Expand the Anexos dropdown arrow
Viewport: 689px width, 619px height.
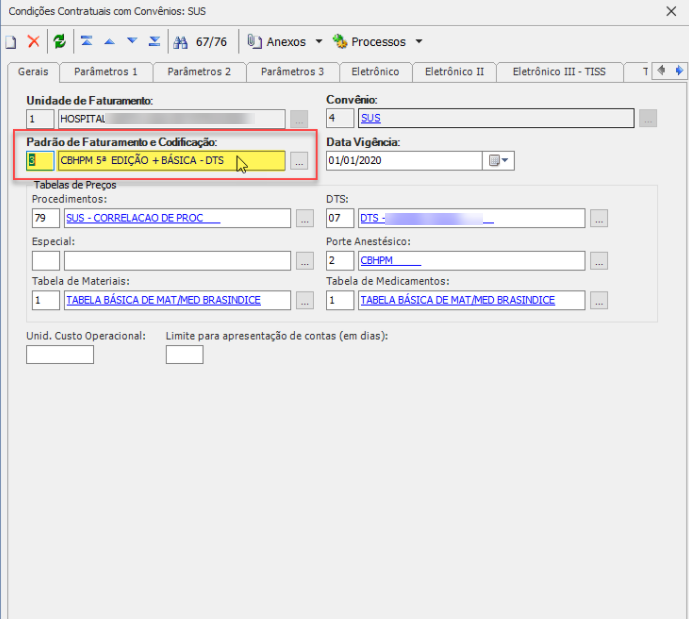coord(319,42)
